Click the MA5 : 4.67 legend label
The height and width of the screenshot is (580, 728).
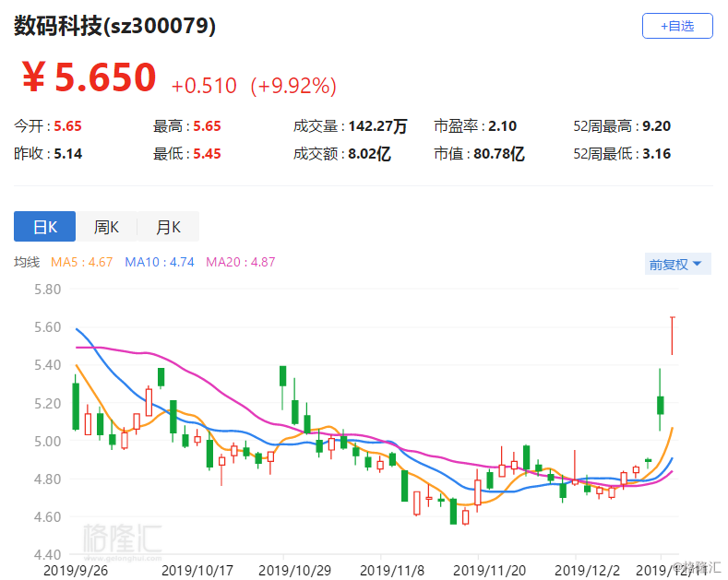point(82,262)
